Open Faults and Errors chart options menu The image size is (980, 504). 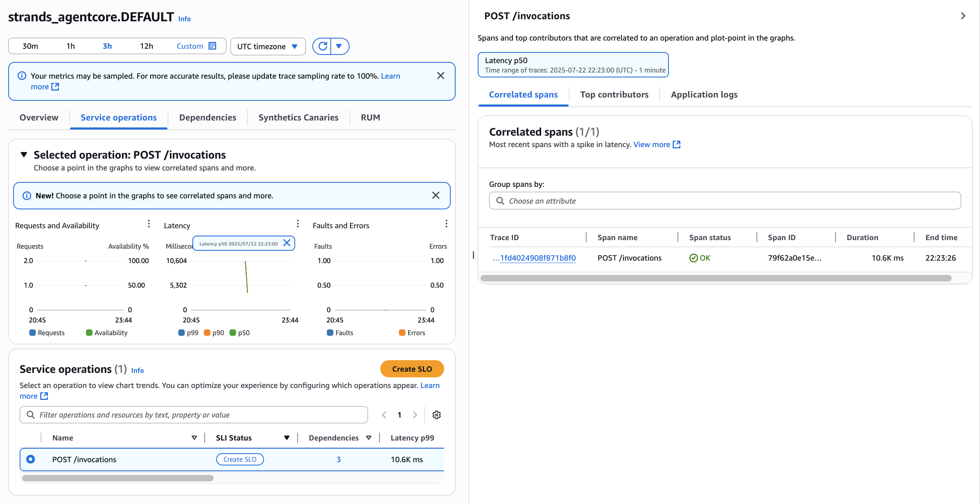pyautogui.click(x=446, y=224)
